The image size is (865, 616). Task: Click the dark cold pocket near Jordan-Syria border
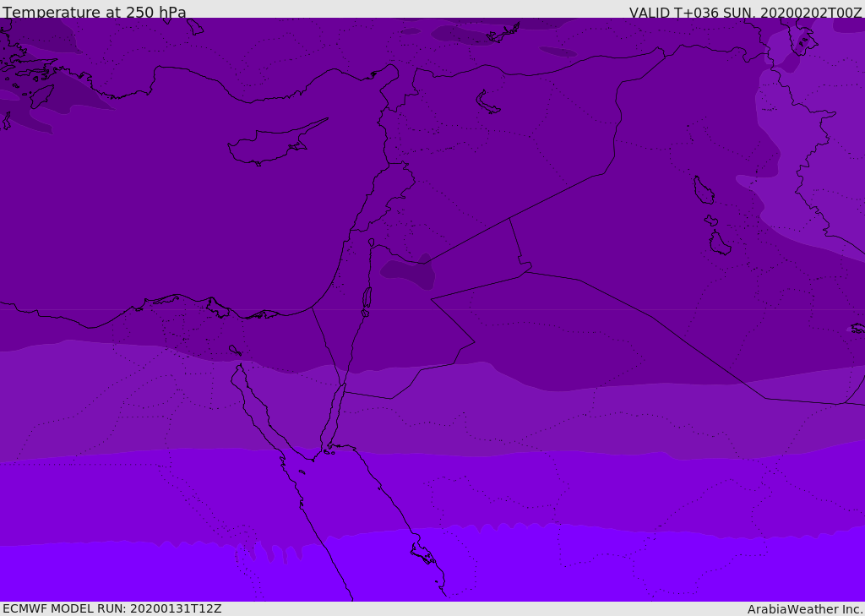click(409, 271)
